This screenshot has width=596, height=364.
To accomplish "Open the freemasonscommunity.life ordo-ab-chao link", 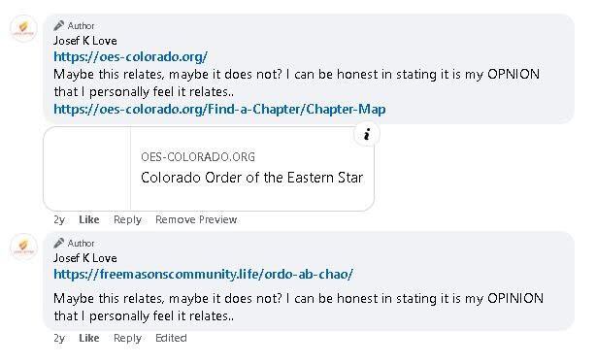I will click(203, 275).
